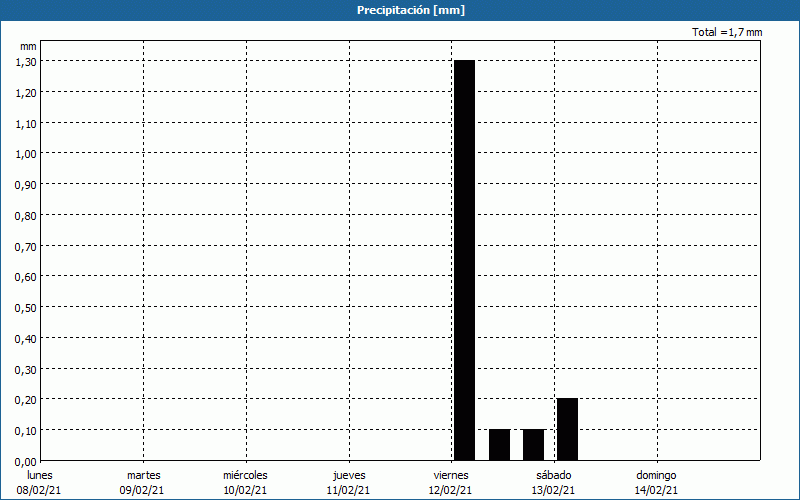Click the 1,30 y-axis value
This screenshot has width=800, height=500.
26,62
